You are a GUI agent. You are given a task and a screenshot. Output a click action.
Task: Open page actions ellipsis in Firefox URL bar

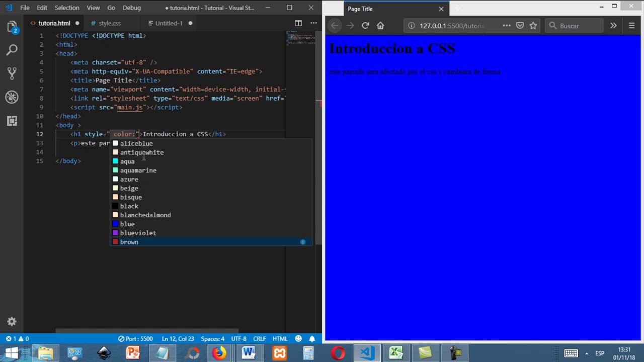507,26
